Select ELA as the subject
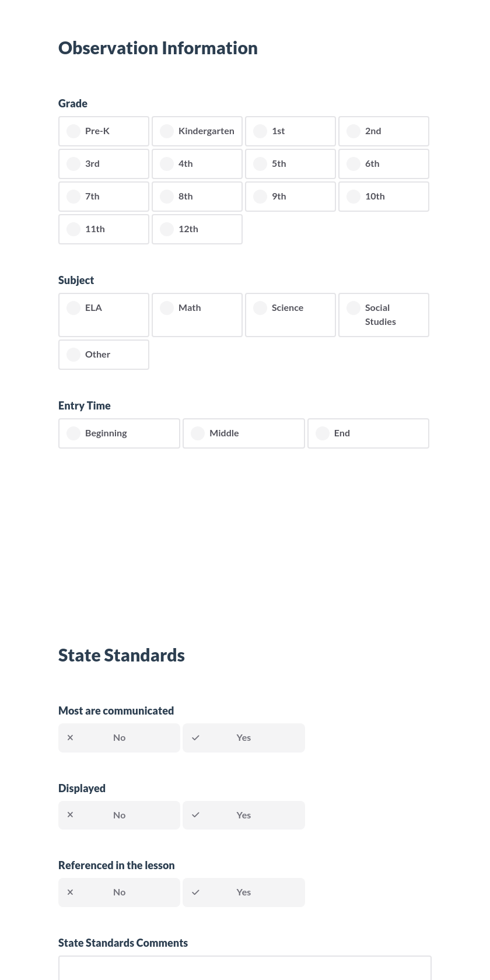 (x=103, y=314)
